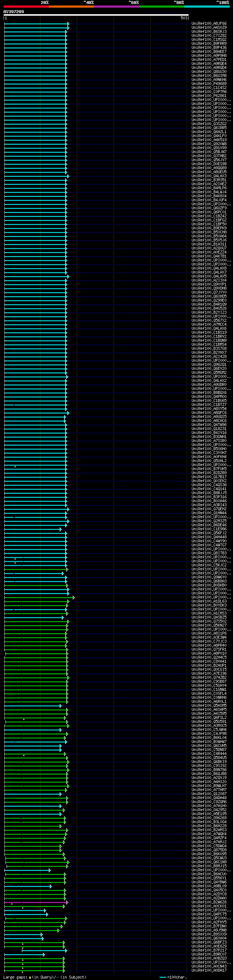Select hit label UniRef100_B8N786

point(209,770)
